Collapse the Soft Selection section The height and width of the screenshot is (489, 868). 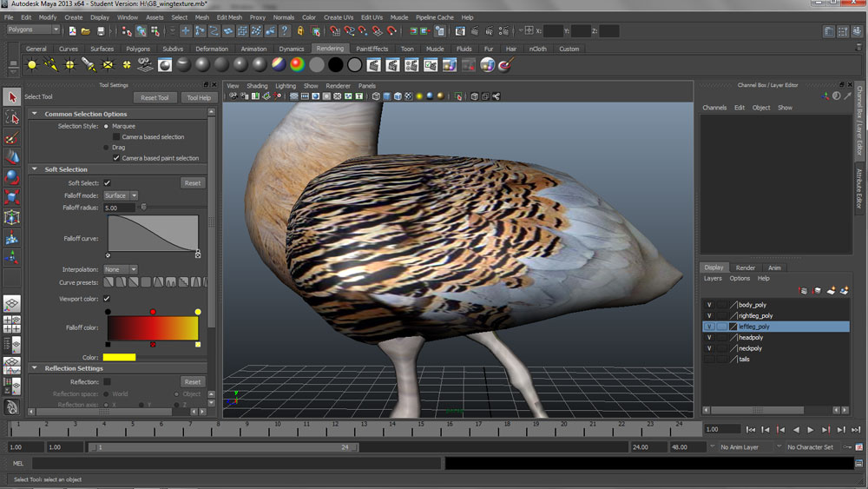pos(35,169)
